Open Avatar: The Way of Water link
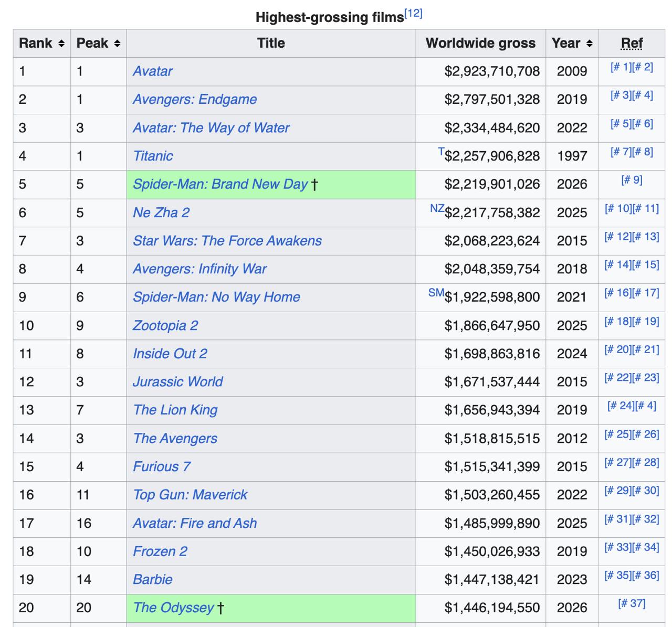Screen dimensions: 672x627 pyautogui.click(x=211, y=128)
